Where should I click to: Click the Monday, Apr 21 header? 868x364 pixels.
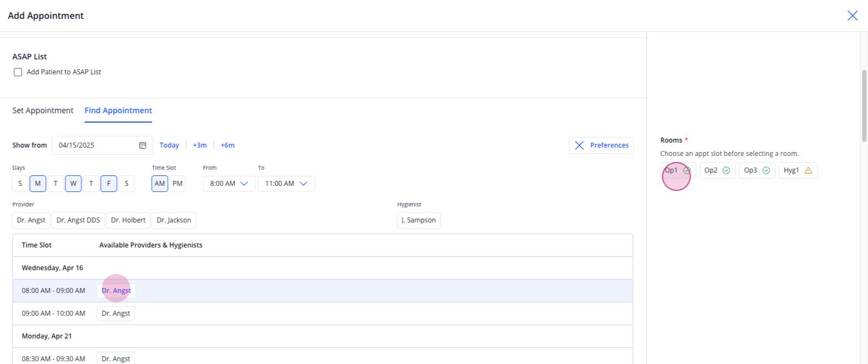point(47,336)
